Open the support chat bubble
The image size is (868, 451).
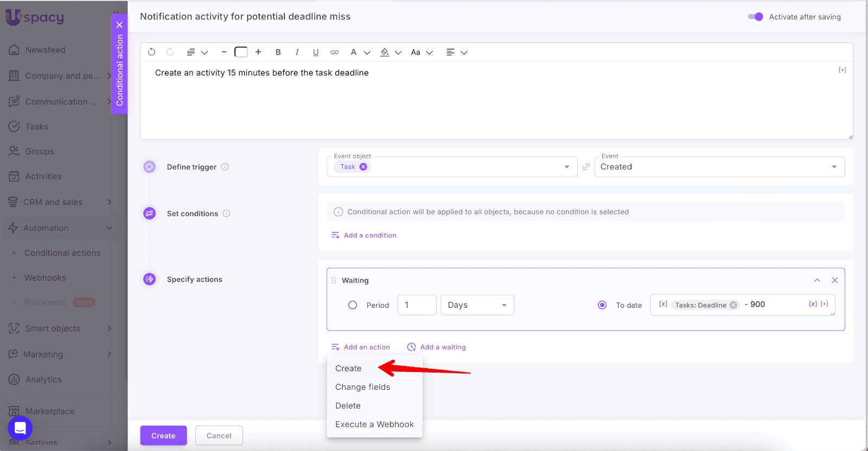[x=20, y=428]
